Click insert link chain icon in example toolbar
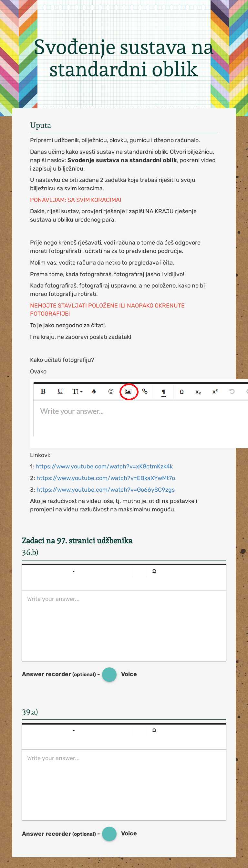Screen dimensions: 248x868 tap(145, 391)
